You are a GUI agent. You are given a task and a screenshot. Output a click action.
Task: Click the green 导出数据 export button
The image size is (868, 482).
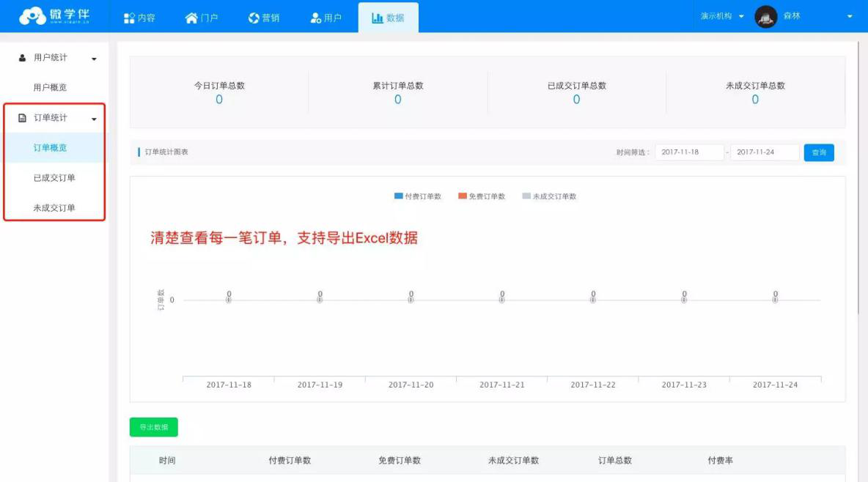[153, 427]
